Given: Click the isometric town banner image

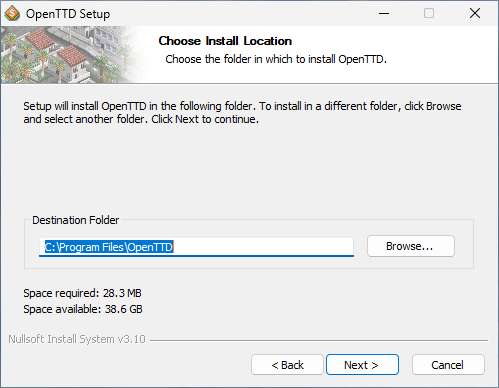Looking at the screenshot, I should 75,55.
